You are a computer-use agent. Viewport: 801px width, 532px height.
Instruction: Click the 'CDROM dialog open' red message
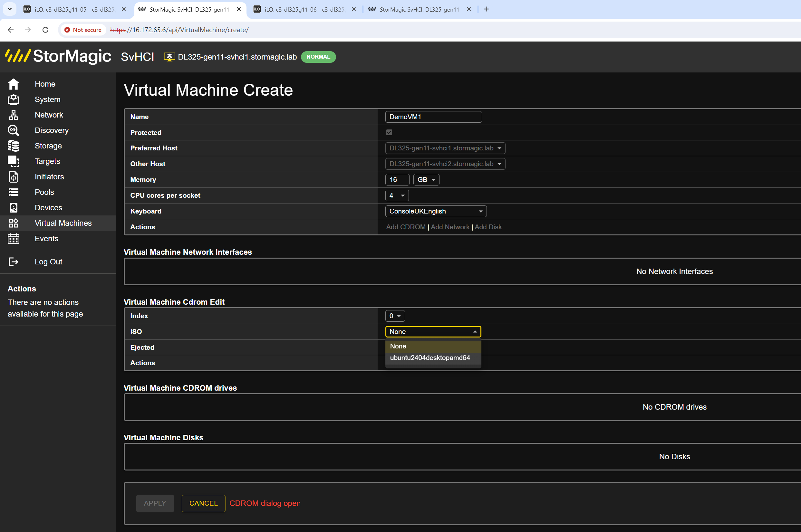pyautogui.click(x=265, y=503)
